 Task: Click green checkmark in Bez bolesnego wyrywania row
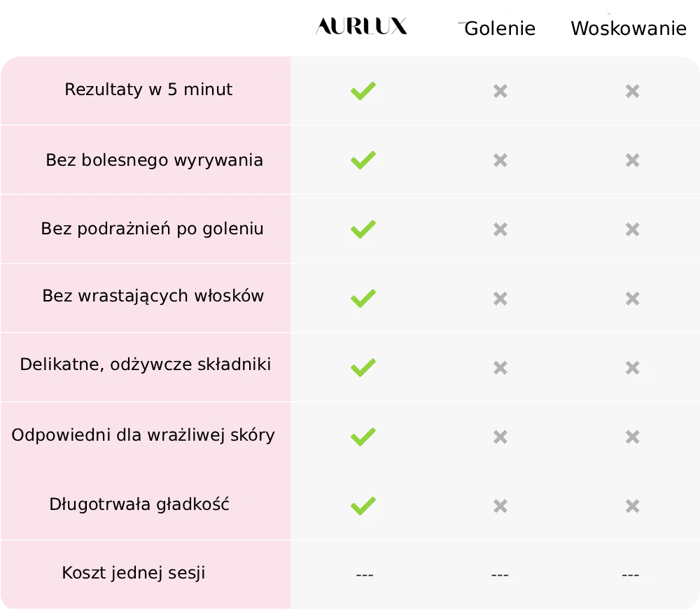(x=363, y=160)
